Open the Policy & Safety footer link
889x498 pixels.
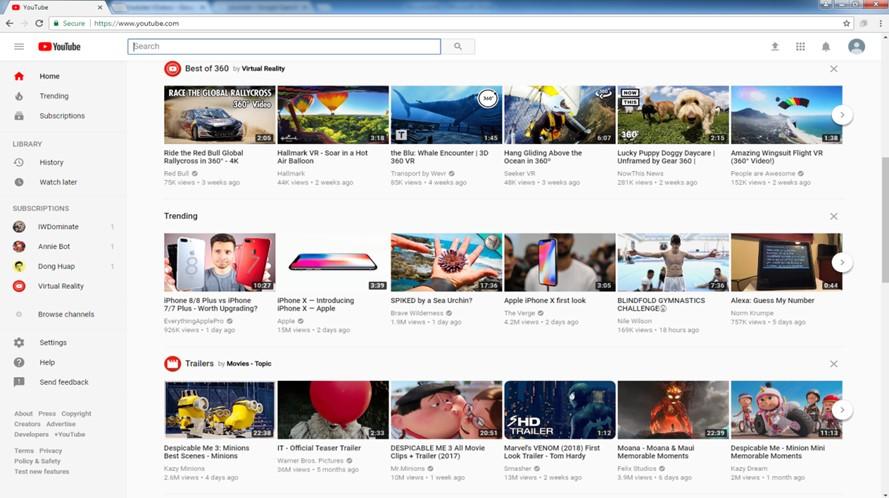click(37, 461)
